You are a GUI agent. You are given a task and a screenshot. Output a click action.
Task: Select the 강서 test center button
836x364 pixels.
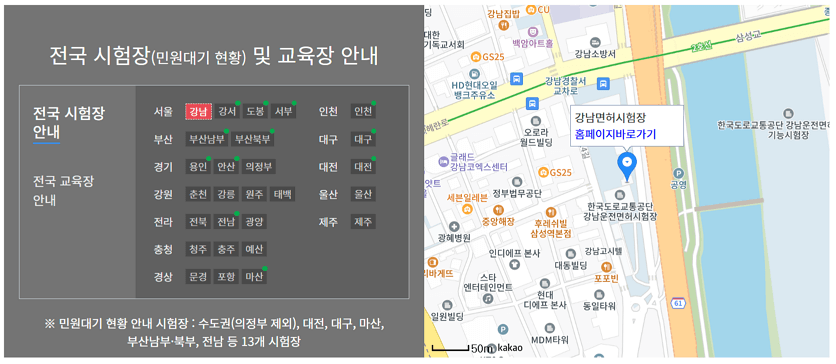click(227, 111)
